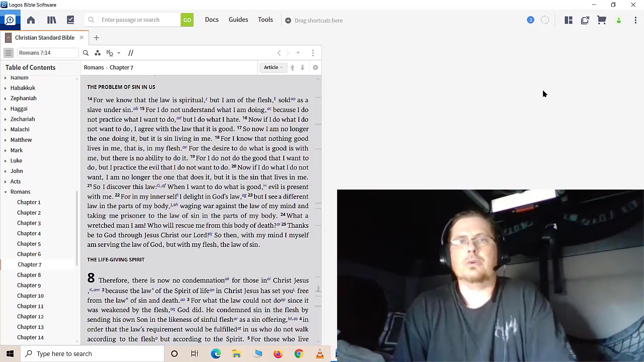The width and height of the screenshot is (644, 362).
Task: Select Malachi in the contents list
Action: [20, 129]
